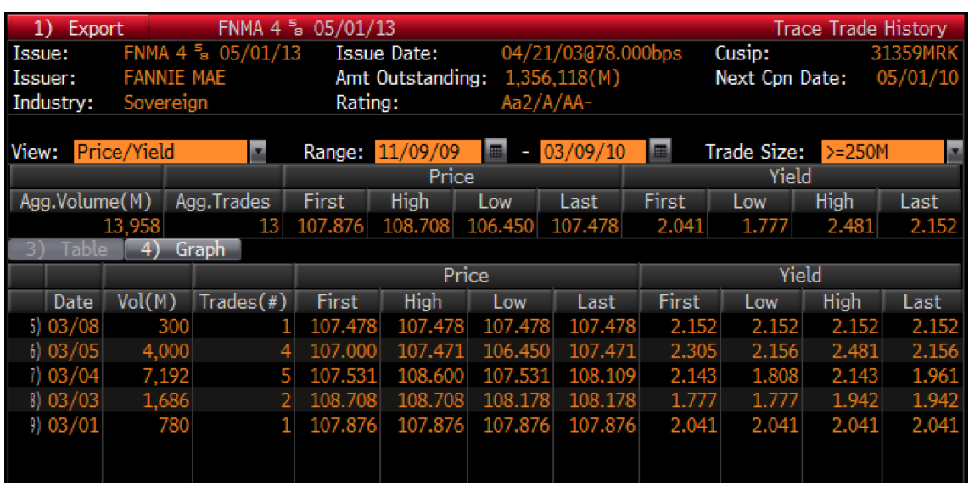The image size is (980, 492).
Task: Click last price 108.109 on 03/04
Action: (x=602, y=375)
